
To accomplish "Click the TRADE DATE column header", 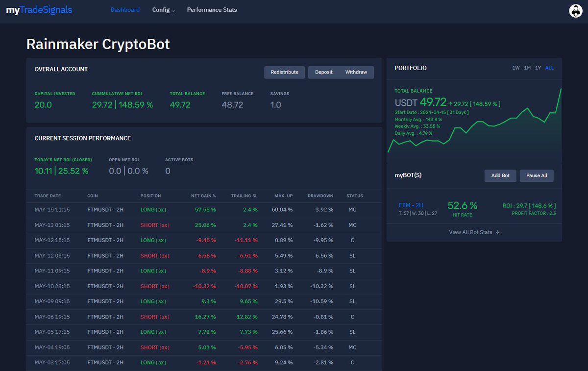I will point(48,196).
